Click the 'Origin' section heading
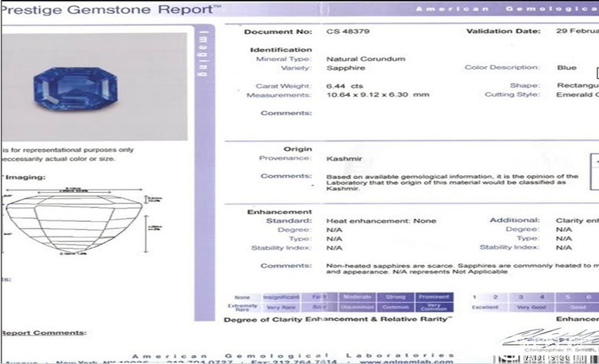The image size is (599, 364). pos(298,149)
